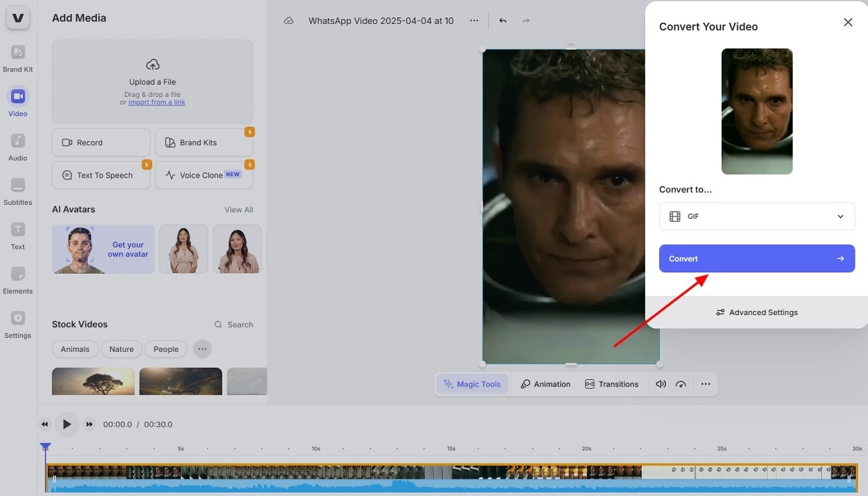Filter stock videos by Nature
This screenshot has height=496, width=868.
pyautogui.click(x=122, y=349)
